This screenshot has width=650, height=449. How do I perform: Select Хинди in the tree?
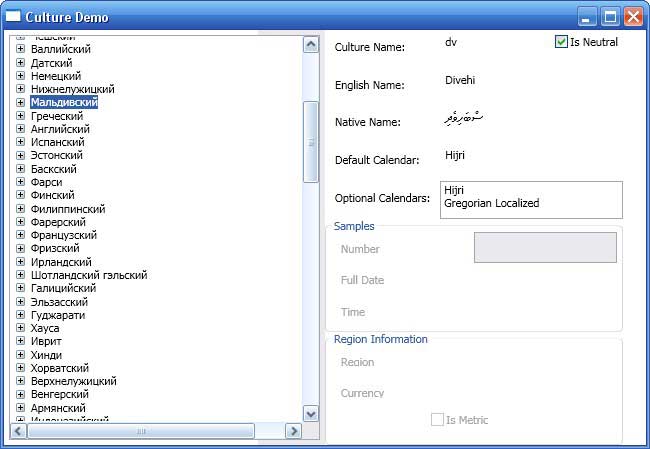point(46,354)
